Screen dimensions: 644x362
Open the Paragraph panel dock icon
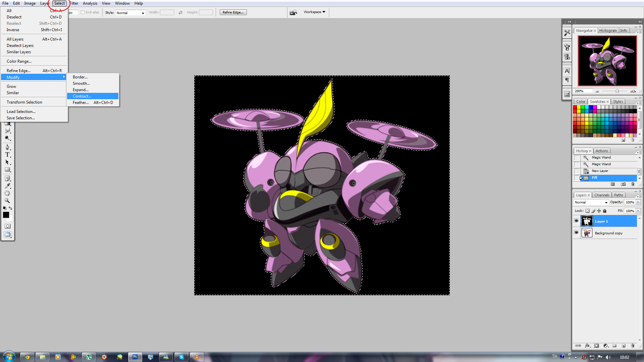click(x=567, y=80)
